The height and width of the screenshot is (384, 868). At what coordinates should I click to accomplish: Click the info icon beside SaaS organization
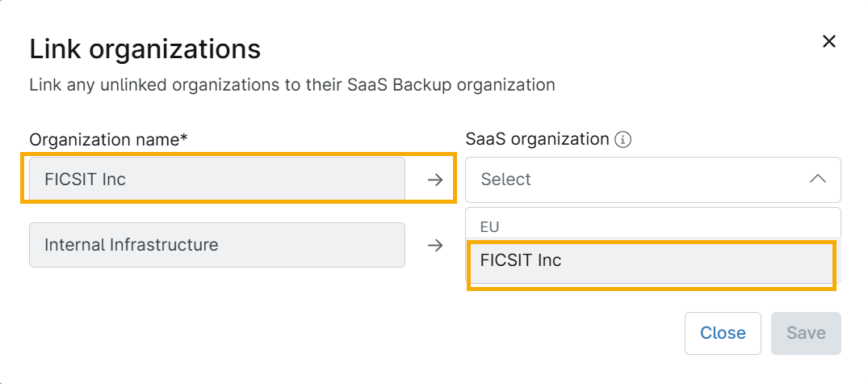[x=623, y=139]
